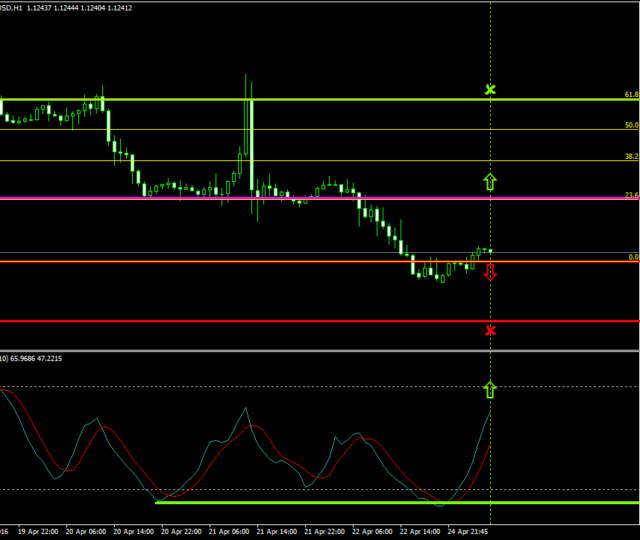Click the 61.8 Fibonacci level label
Viewport: 640px width, 540px height.
[631, 95]
